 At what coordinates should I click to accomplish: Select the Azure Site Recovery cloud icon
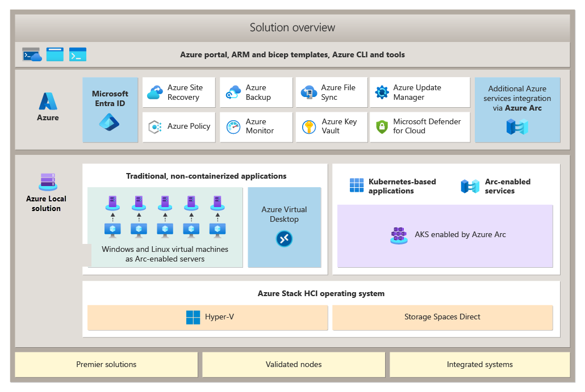155,92
